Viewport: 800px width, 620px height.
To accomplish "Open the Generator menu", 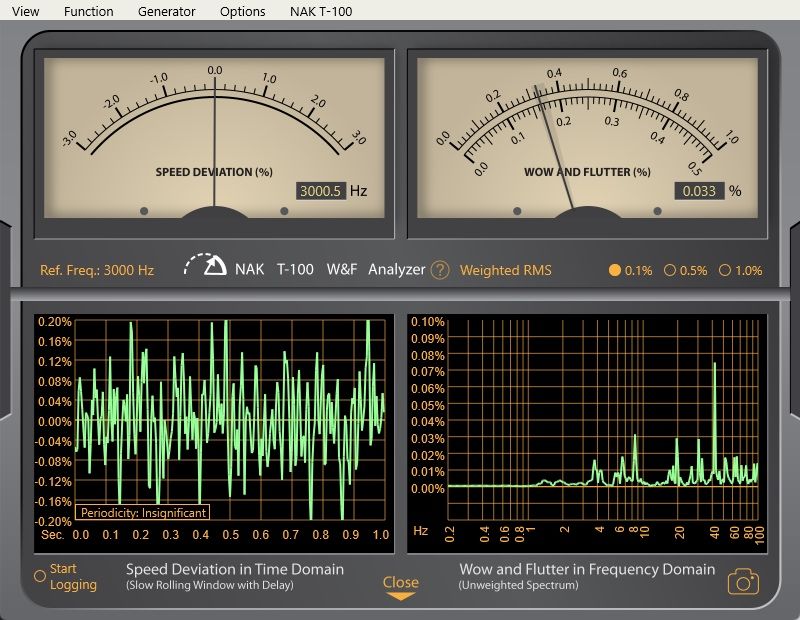I will 166,11.
